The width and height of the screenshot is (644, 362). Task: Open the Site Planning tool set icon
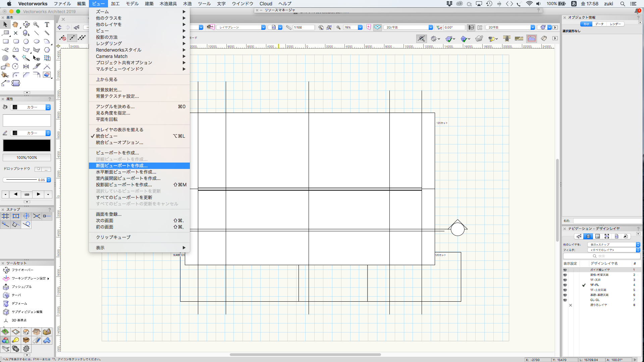tap(5, 332)
